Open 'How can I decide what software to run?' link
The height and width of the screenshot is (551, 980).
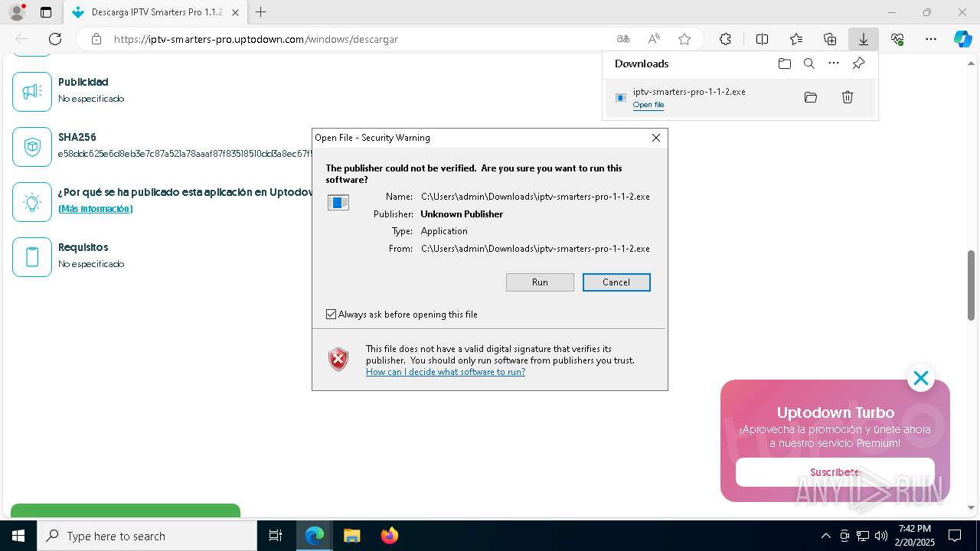click(x=446, y=372)
